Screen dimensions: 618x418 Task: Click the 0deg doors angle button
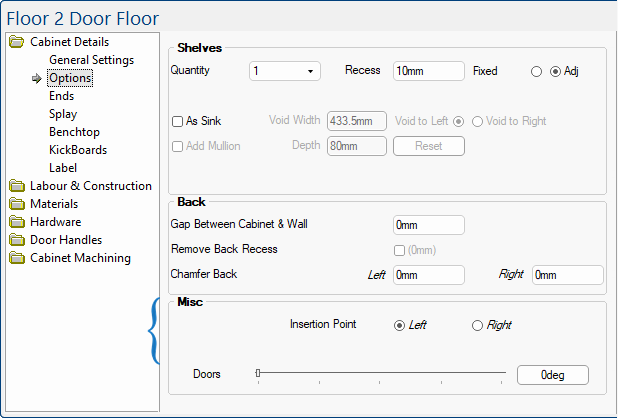coord(552,375)
